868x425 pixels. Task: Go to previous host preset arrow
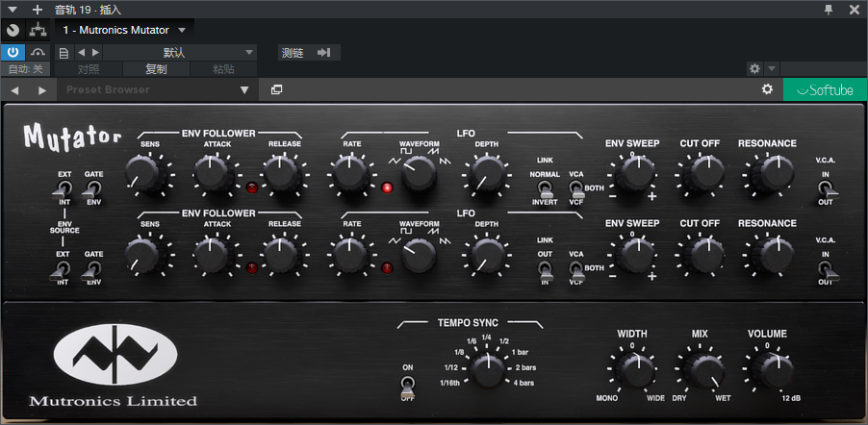tap(81, 53)
